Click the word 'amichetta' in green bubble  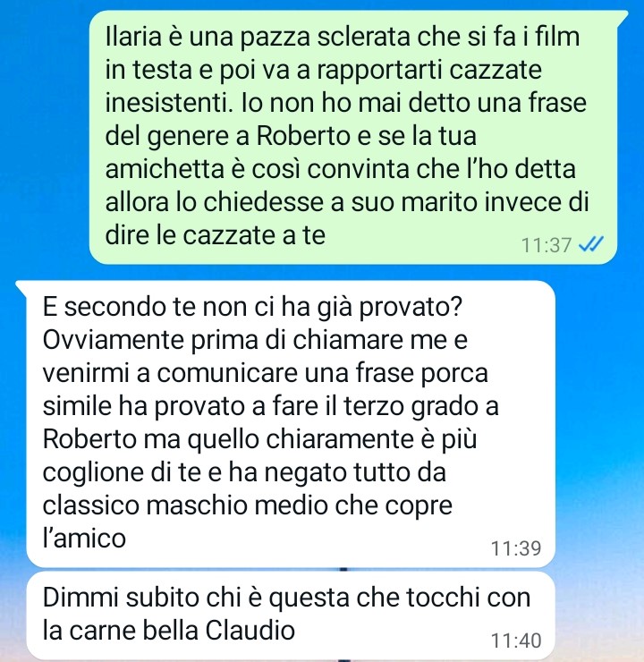165,169
